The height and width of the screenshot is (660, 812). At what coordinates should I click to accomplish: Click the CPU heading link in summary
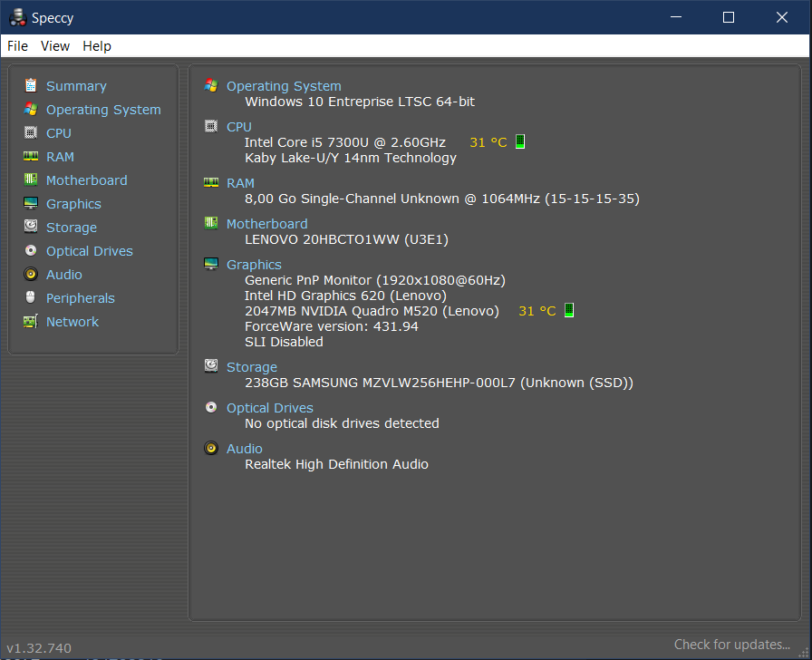point(238,127)
